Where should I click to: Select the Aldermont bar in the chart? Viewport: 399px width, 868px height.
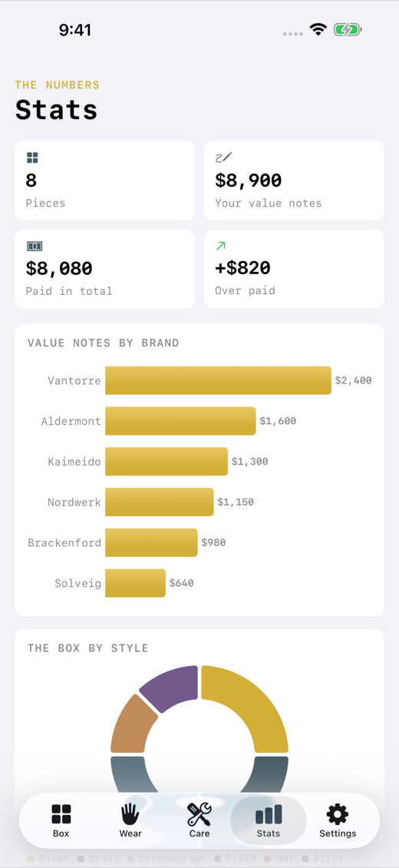(x=181, y=421)
